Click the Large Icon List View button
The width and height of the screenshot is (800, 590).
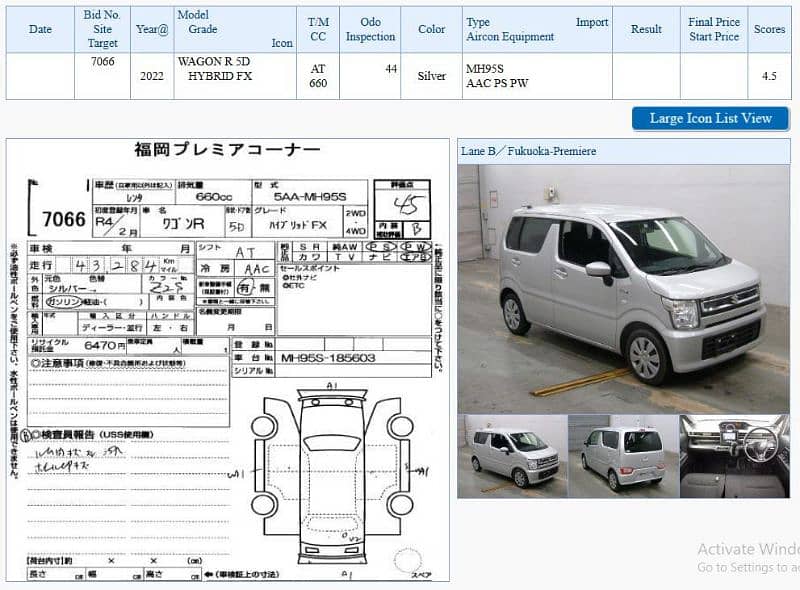click(x=710, y=118)
